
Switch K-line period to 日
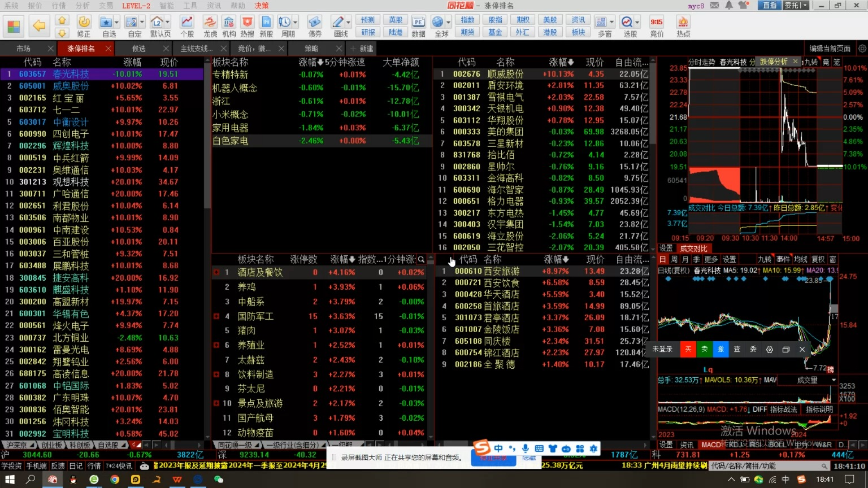[x=663, y=259]
